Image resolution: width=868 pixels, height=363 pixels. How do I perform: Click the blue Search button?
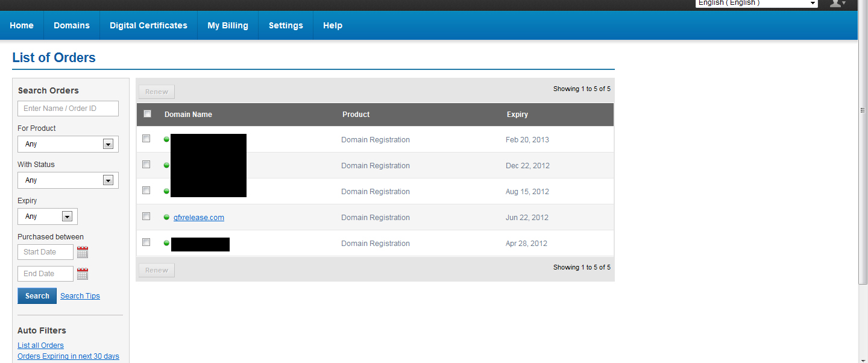[x=37, y=296]
